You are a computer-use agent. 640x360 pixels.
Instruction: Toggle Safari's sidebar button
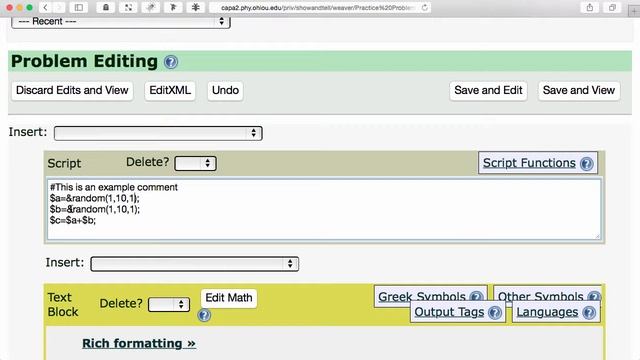79,7
